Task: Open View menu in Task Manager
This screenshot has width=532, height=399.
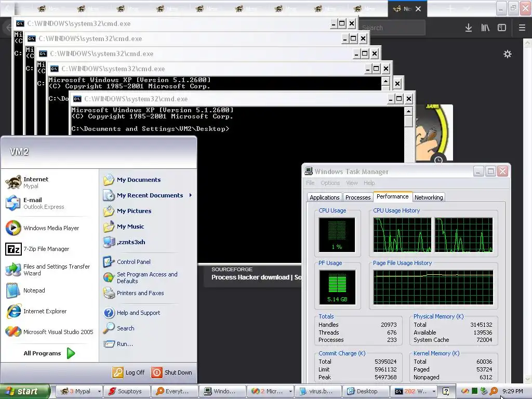Action: [352, 183]
